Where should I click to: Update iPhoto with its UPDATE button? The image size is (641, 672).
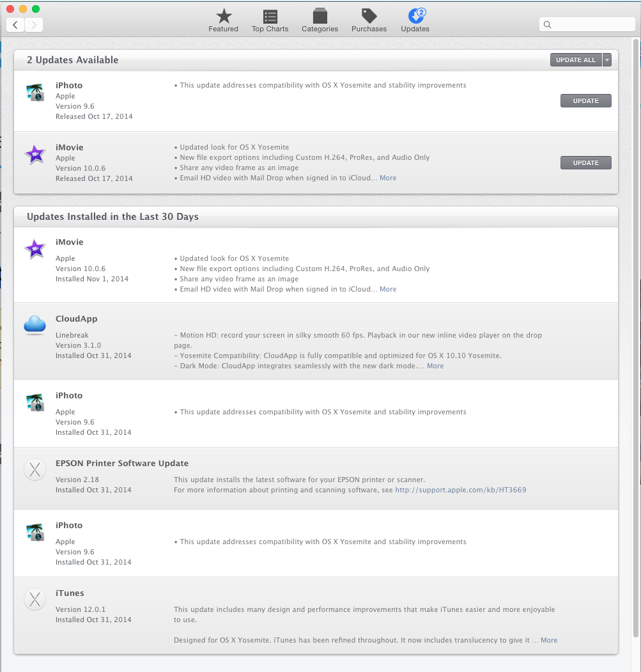tap(586, 101)
